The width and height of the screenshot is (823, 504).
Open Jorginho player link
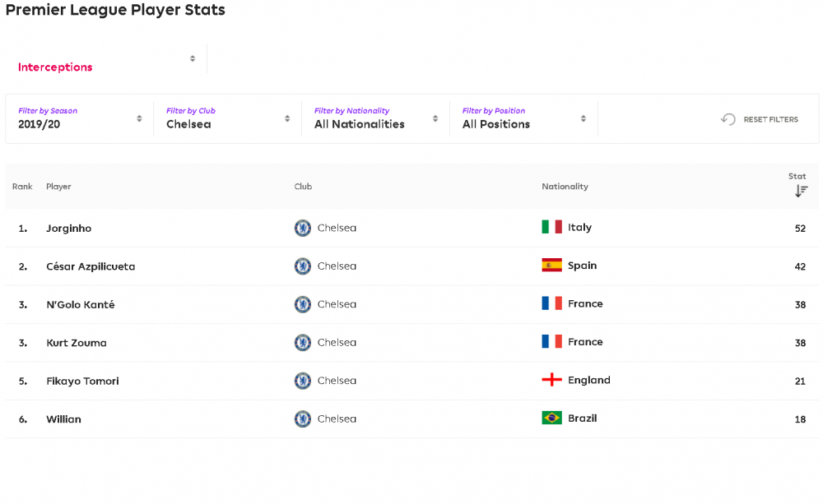[69, 228]
